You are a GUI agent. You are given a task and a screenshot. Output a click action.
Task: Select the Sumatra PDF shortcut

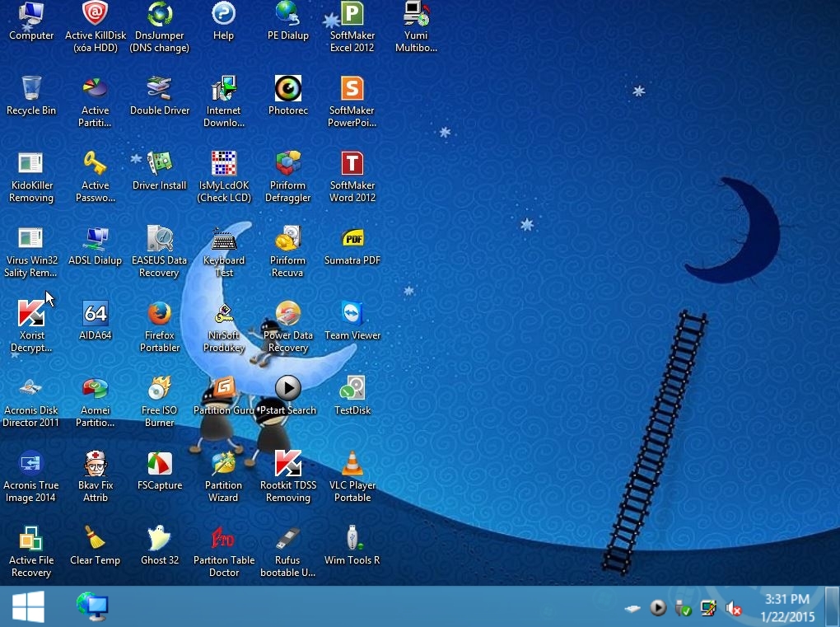point(352,239)
